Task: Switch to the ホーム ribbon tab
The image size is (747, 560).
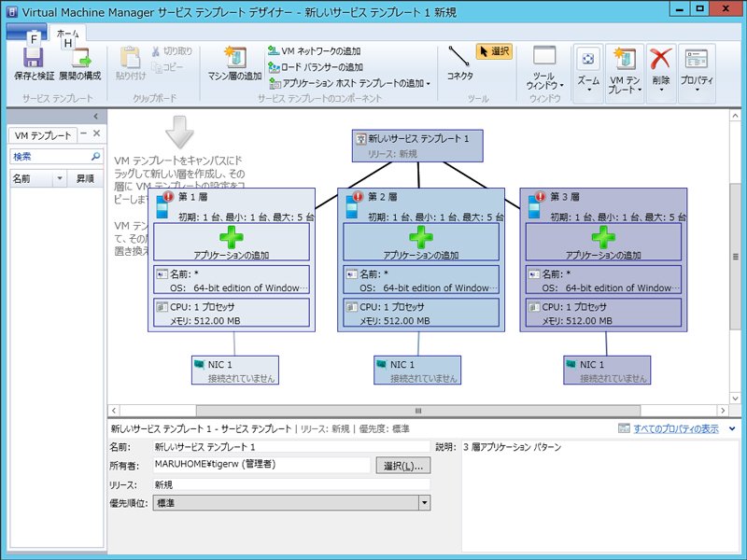Action: click(x=67, y=34)
